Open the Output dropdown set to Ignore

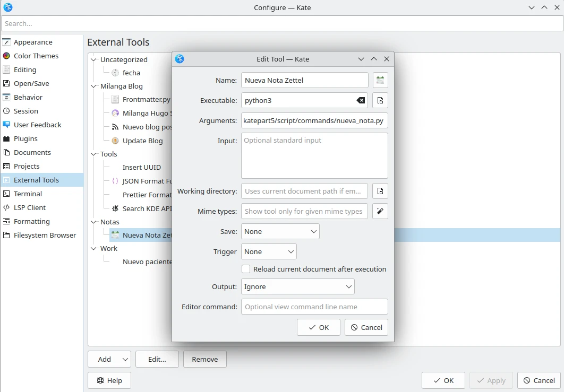tap(297, 286)
